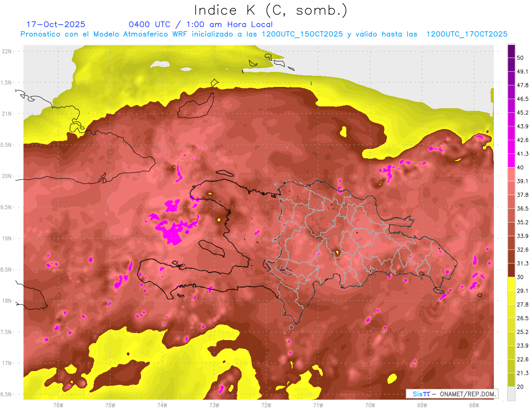This screenshot has width=532, height=411.
Task: Click the "29.1" value on the color scale
Action: 523,291
